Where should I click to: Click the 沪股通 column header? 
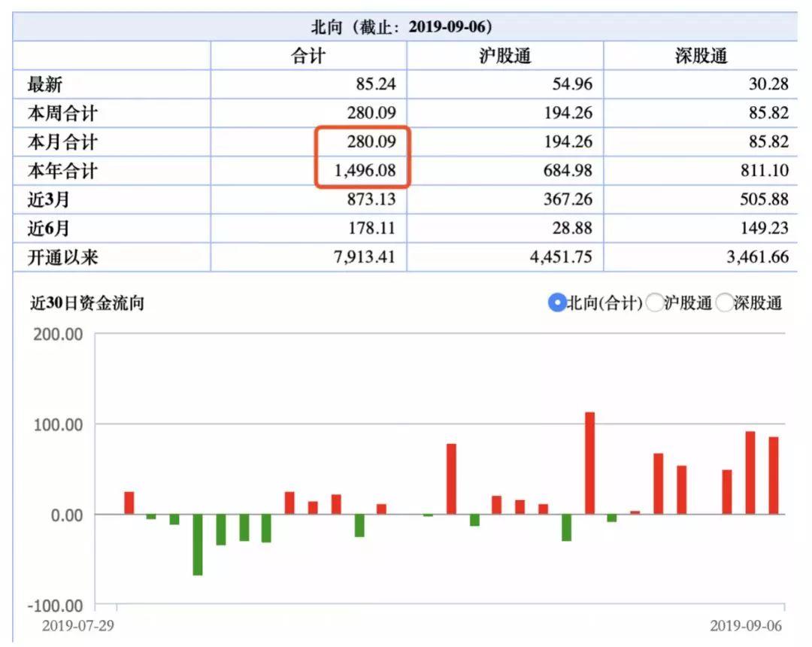505,56
